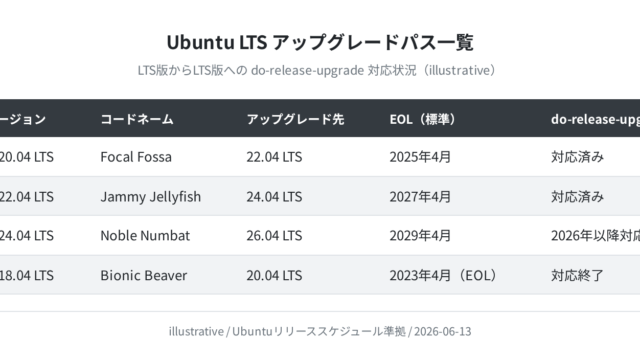Viewport: 640px width, 360px height.
Task: Select the Focal Fossa cell
Action: tap(136, 157)
